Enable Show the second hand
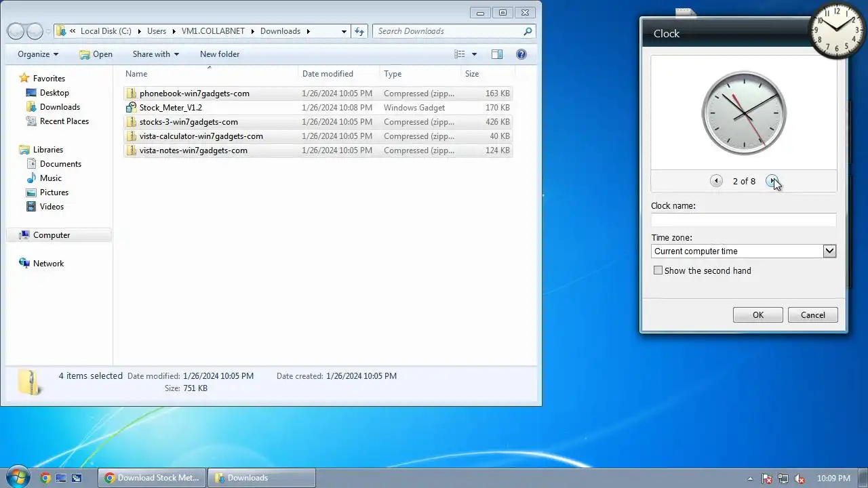The height and width of the screenshot is (488, 868). click(658, 270)
